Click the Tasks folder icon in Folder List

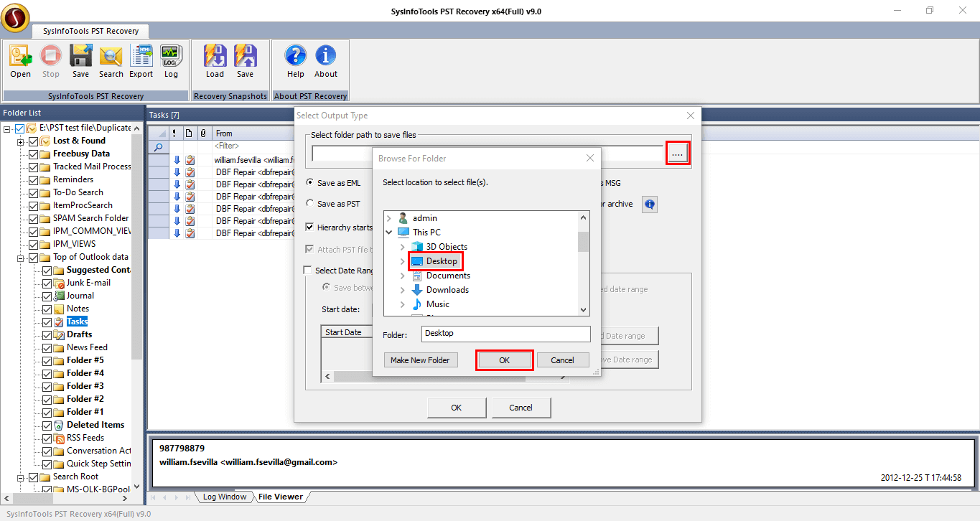point(59,321)
